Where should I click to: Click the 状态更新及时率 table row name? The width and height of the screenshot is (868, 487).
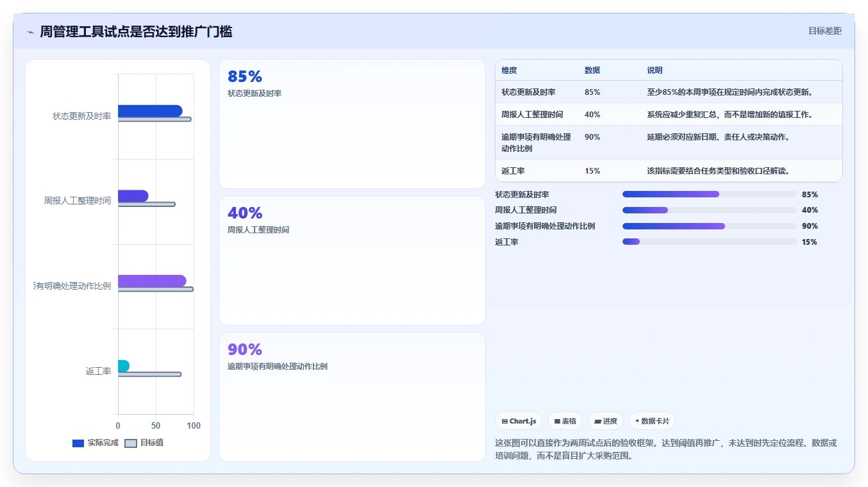[x=528, y=92]
